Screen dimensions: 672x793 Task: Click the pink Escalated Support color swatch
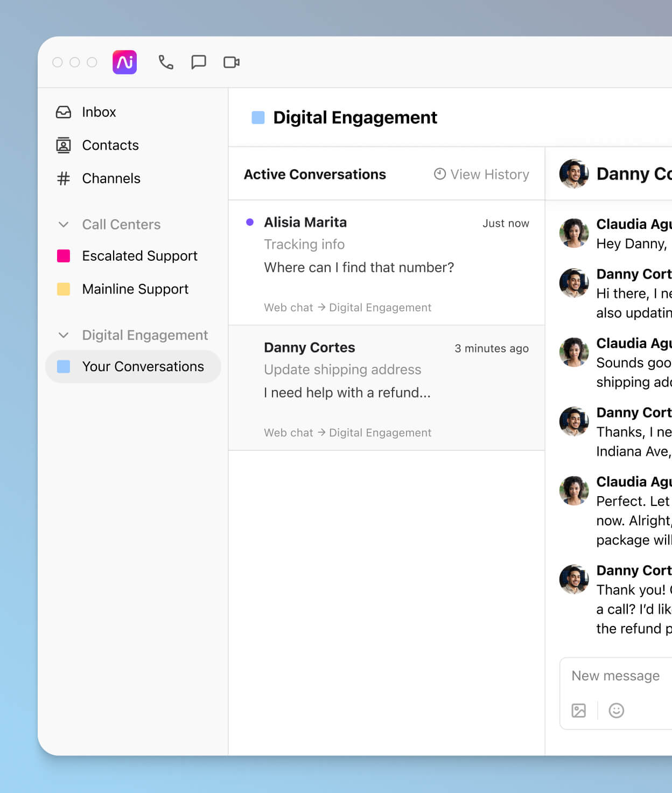(63, 256)
